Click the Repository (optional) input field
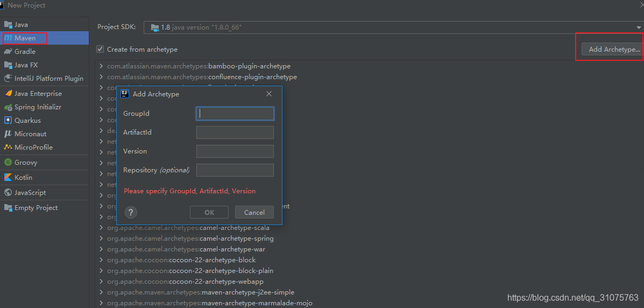 235,170
